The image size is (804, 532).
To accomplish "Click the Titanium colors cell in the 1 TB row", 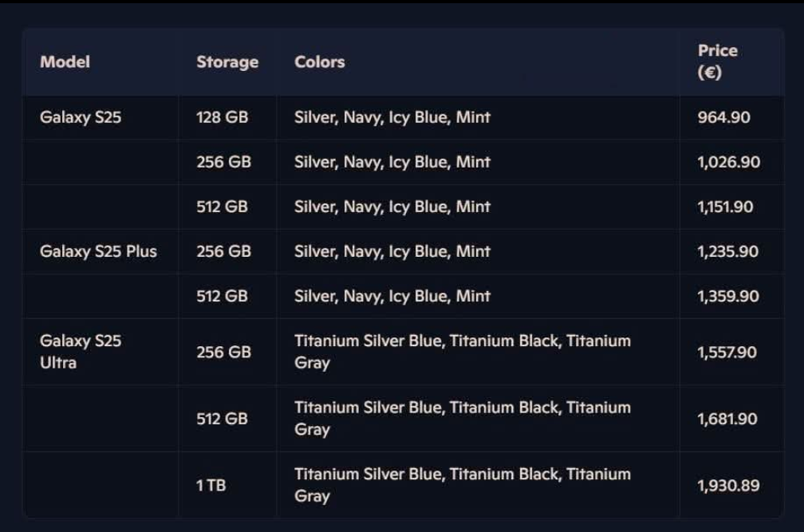I will click(x=462, y=485).
